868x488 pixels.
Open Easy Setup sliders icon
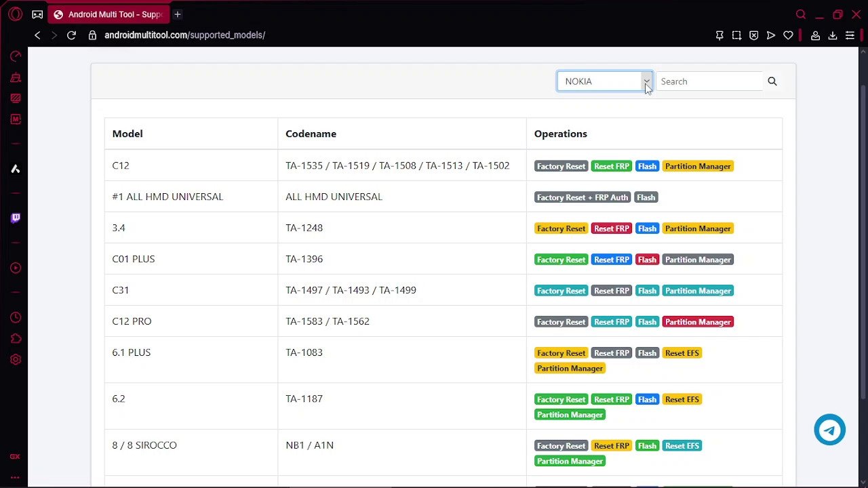(850, 35)
